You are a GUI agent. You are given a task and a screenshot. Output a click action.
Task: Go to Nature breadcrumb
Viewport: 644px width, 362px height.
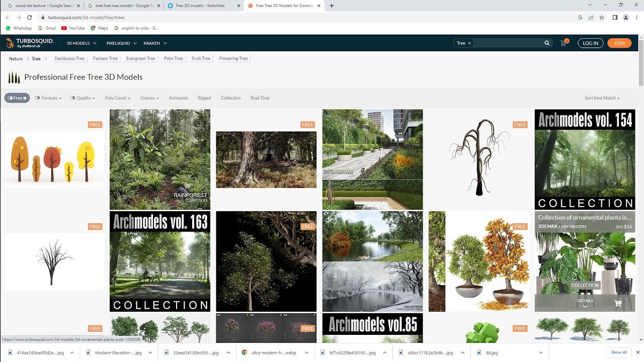16,59
